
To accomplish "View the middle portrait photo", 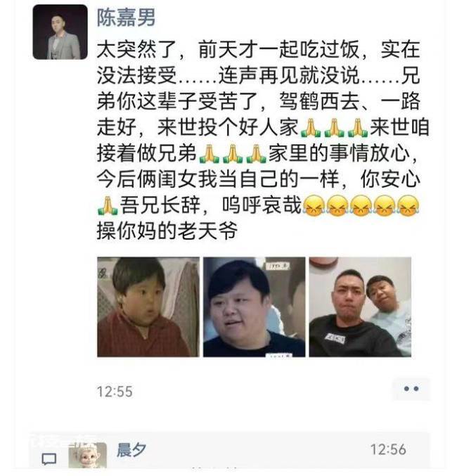I will tap(254, 307).
